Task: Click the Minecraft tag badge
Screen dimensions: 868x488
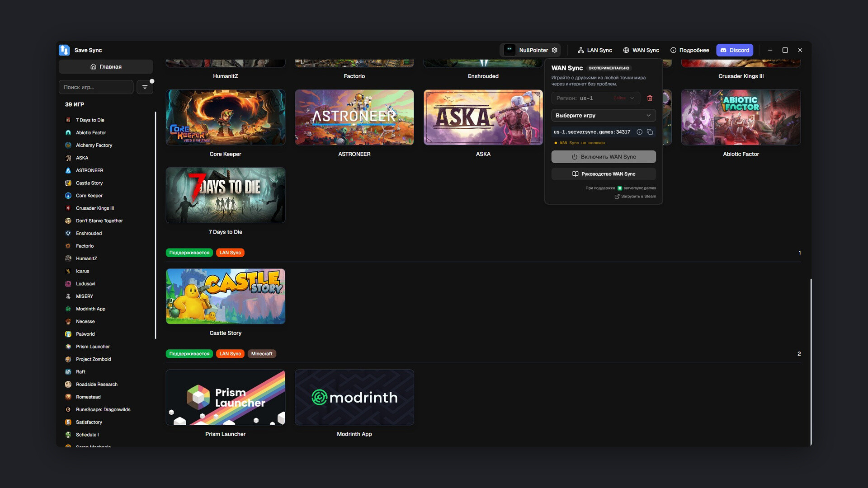Action: (x=262, y=354)
